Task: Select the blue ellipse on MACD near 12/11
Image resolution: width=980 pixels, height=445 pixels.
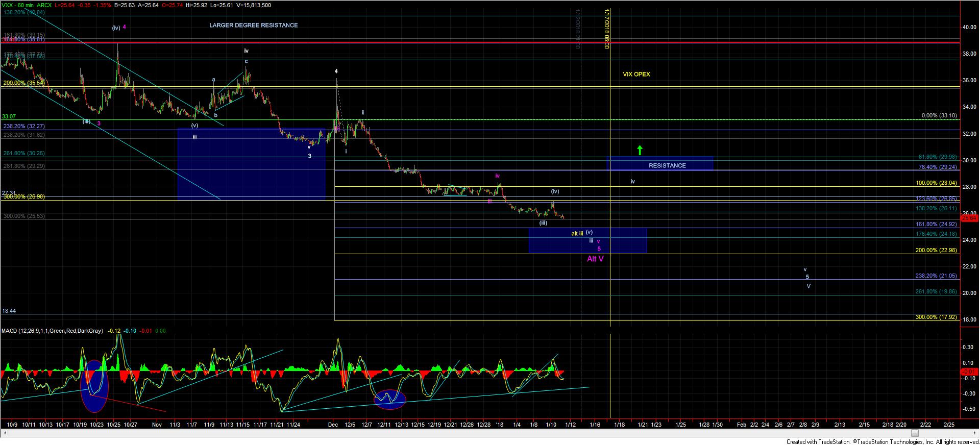Action: pyautogui.click(x=389, y=399)
